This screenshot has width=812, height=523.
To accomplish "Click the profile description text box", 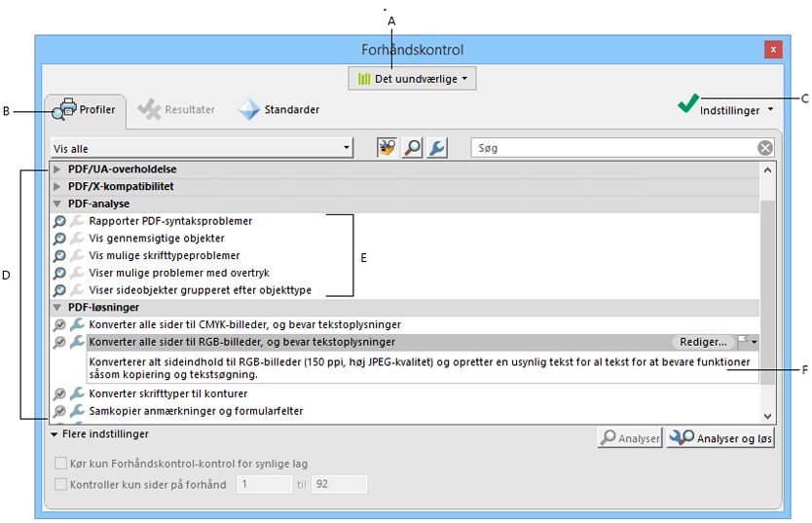I will click(x=423, y=368).
